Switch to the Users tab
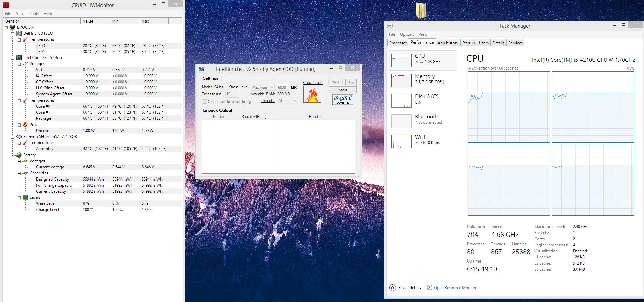 [x=484, y=43]
